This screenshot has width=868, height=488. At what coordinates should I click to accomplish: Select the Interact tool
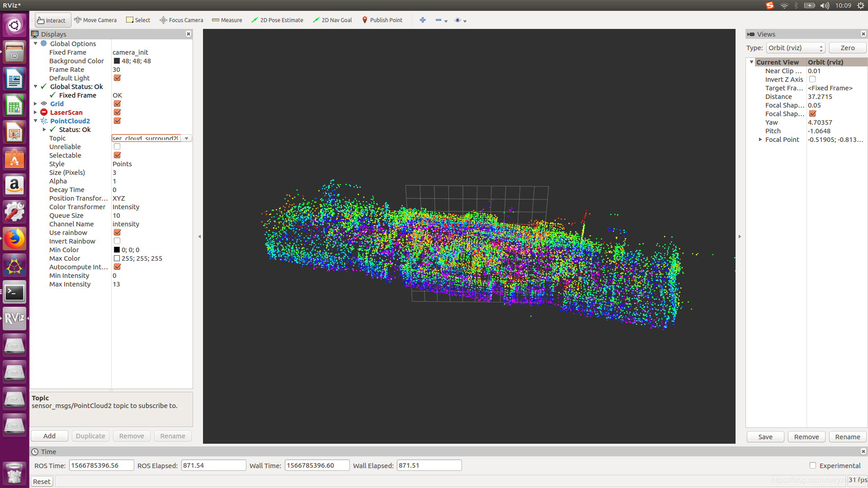pyautogui.click(x=52, y=20)
